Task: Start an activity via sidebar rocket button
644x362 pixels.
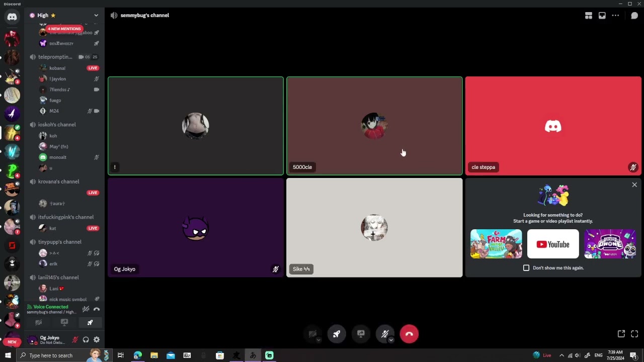Action: (x=90, y=323)
